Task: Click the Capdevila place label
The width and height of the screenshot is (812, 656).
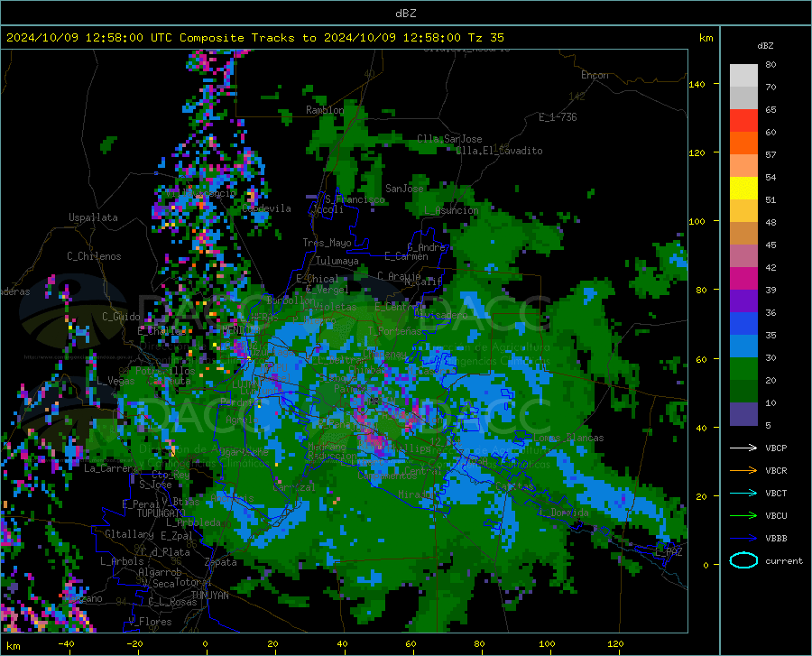Action: [x=266, y=208]
